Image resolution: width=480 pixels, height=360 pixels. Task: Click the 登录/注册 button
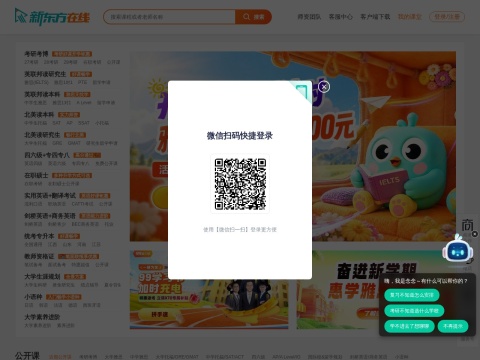[x=447, y=17]
